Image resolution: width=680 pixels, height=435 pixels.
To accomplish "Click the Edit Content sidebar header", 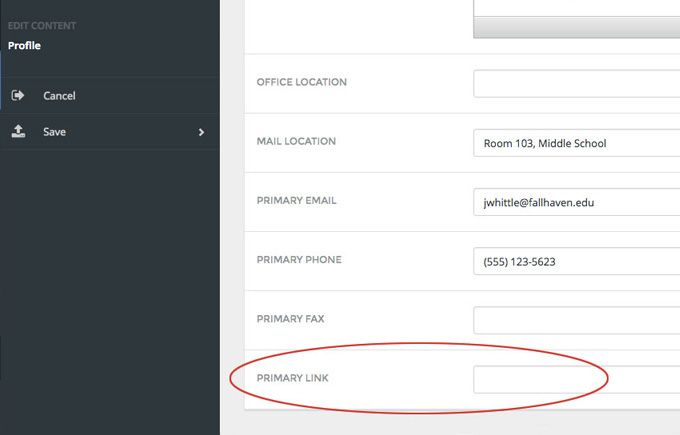I will point(41,25).
